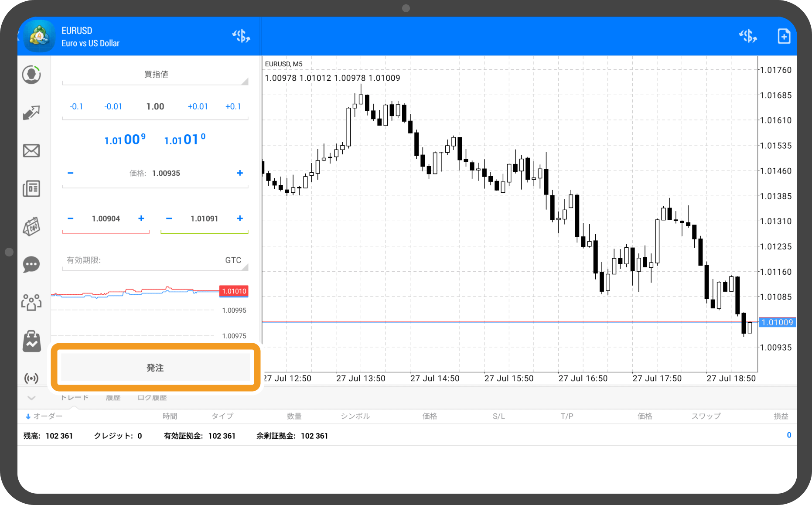Open the order type dropdown showing 買指値
This screenshot has width=812, height=505.
pos(155,75)
